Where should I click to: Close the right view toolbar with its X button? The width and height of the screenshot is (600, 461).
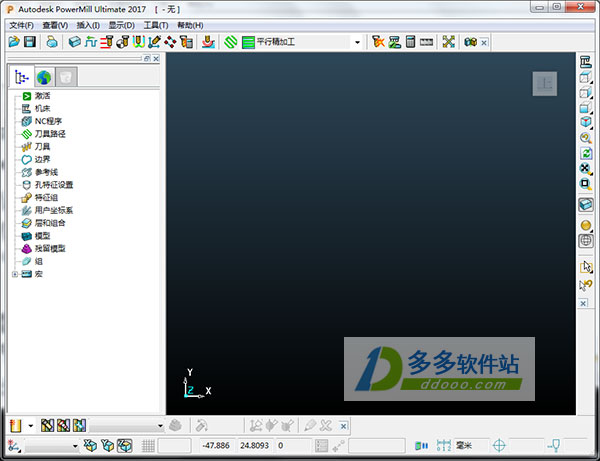[x=583, y=303]
